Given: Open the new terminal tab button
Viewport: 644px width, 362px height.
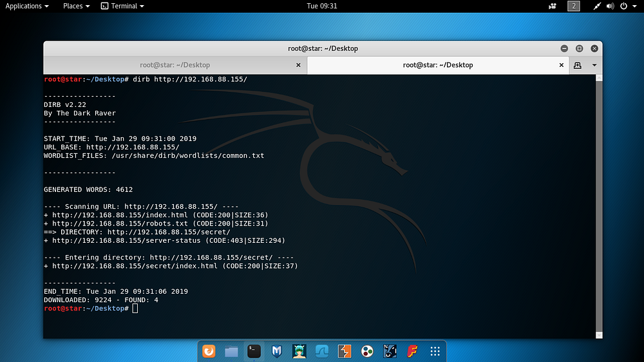Looking at the screenshot, I should point(578,65).
